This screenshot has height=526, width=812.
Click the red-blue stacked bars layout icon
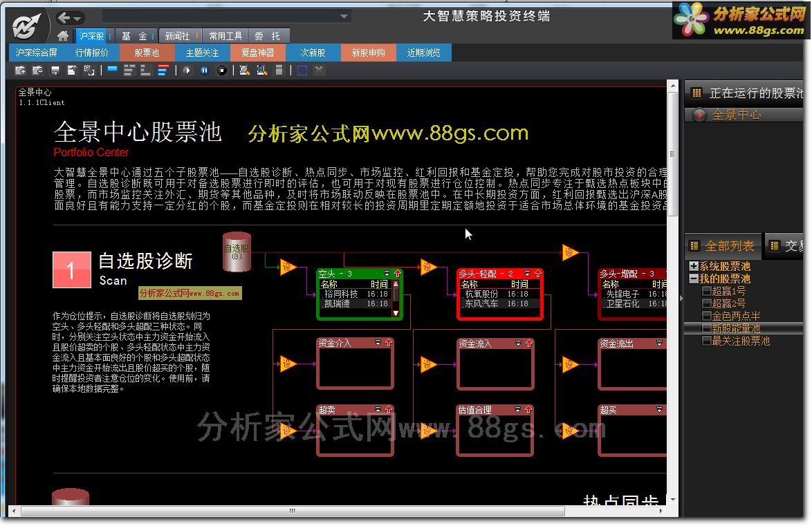(x=163, y=71)
